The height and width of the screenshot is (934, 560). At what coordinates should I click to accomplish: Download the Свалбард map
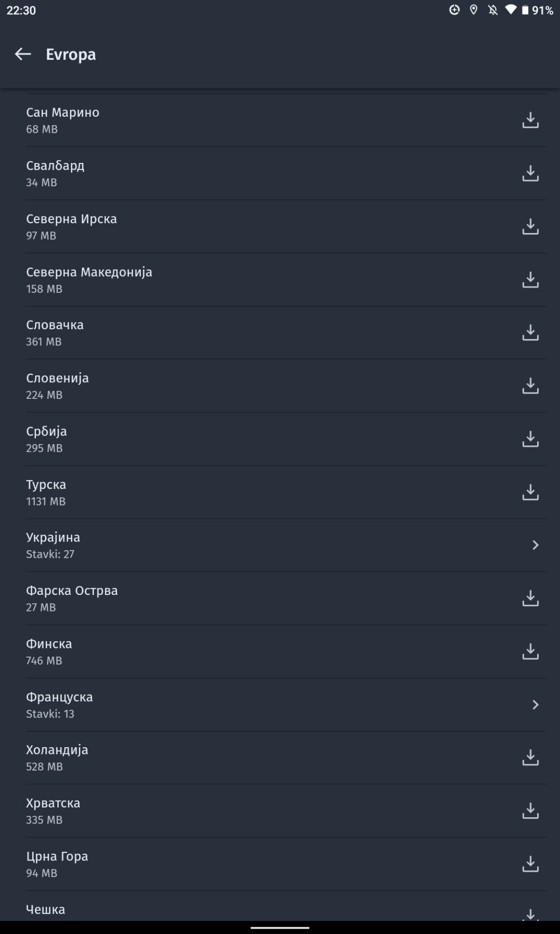pos(530,173)
